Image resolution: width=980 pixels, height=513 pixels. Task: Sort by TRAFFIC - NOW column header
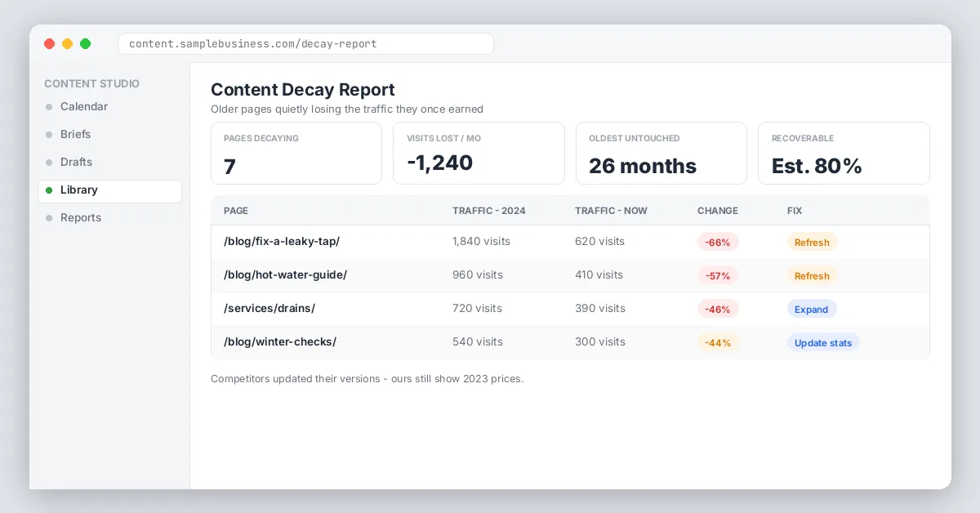[x=611, y=211]
